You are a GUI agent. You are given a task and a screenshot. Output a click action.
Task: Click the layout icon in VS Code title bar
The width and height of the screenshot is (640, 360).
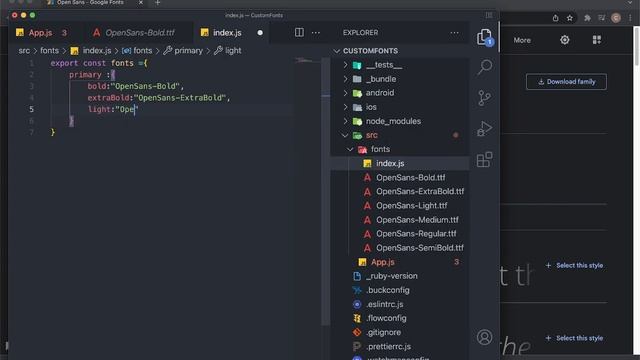click(x=489, y=15)
